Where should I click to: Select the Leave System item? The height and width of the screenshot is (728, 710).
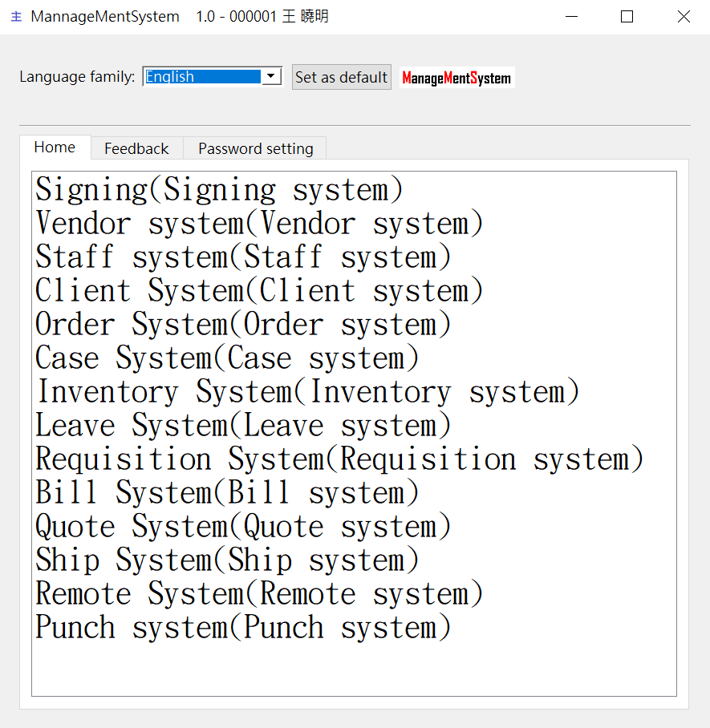(243, 426)
